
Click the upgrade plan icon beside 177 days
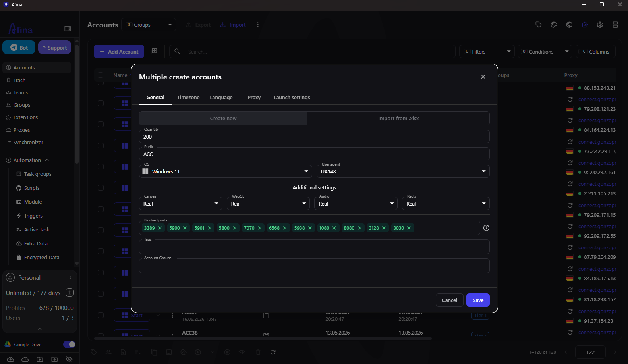coord(70,293)
